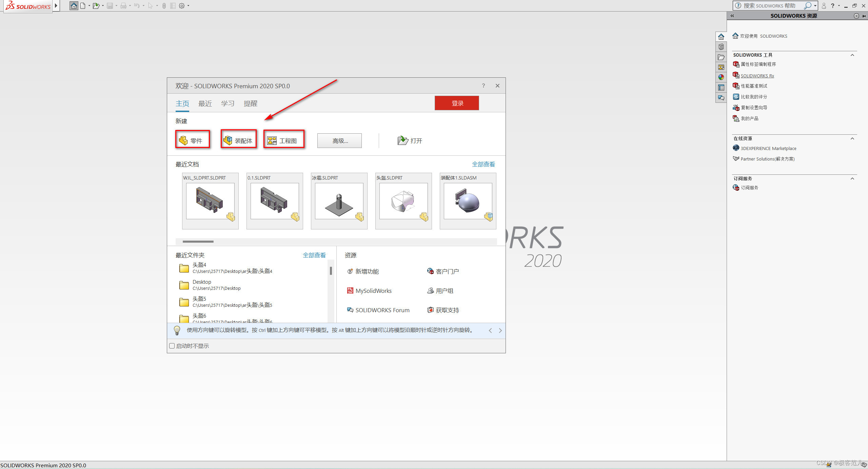868x469 pixels.
Task: Click the New document toolbar icon
Action: pos(83,6)
